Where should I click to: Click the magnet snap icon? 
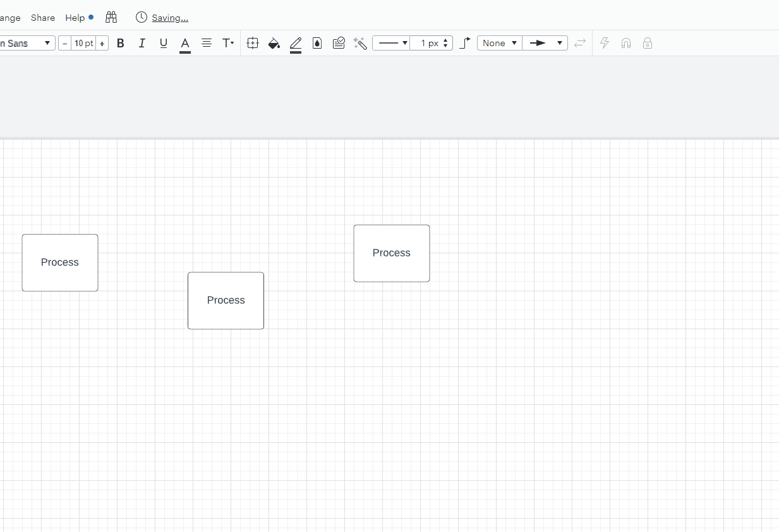click(x=626, y=43)
